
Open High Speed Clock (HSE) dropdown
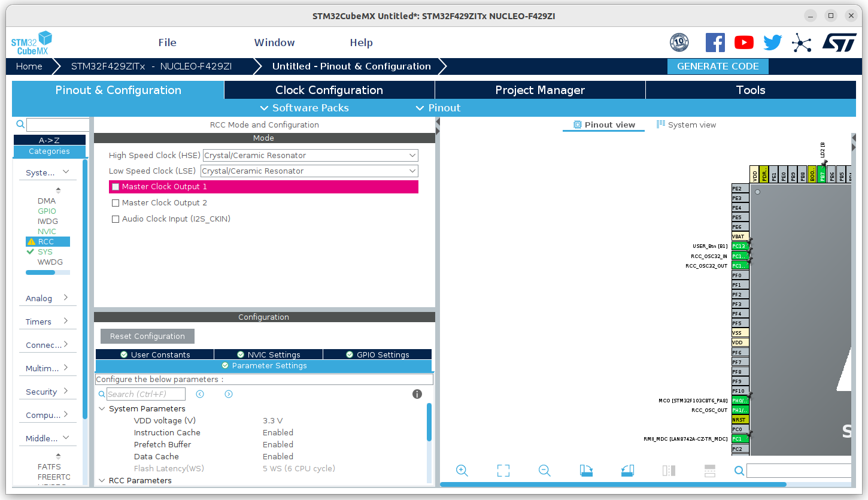[310, 156]
